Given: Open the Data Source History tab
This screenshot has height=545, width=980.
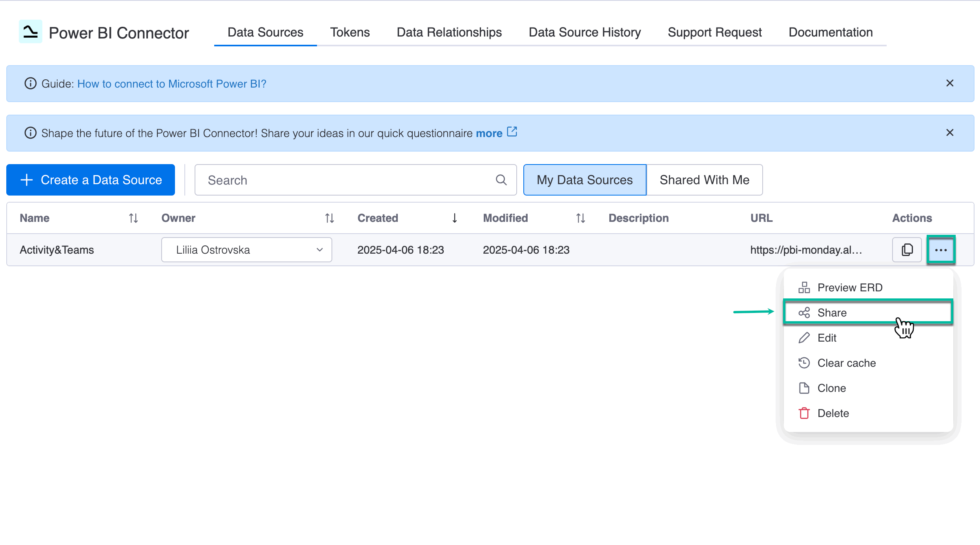Looking at the screenshot, I should [584, 32].
